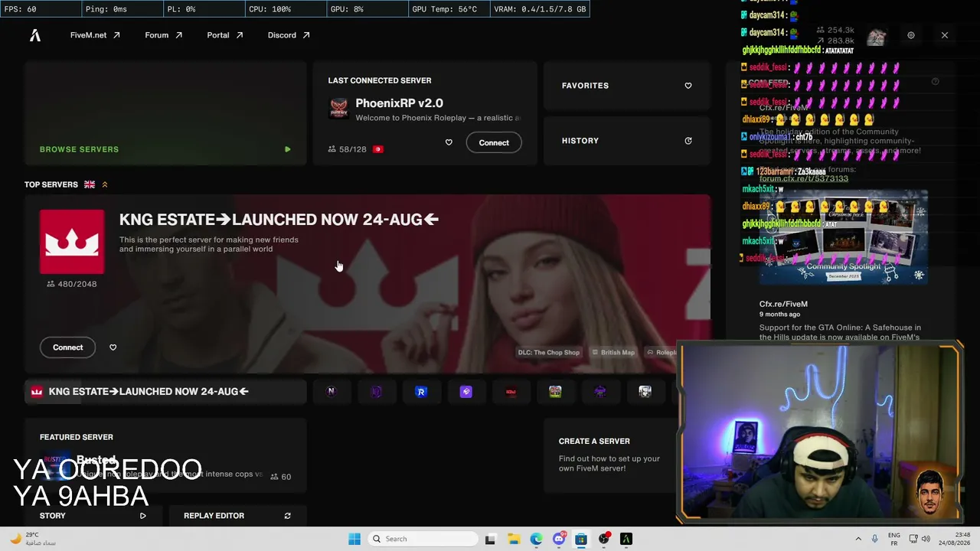Show hidden system tray icons
The height and width of the screenshot is (551, 980).
tap(858, 539)
